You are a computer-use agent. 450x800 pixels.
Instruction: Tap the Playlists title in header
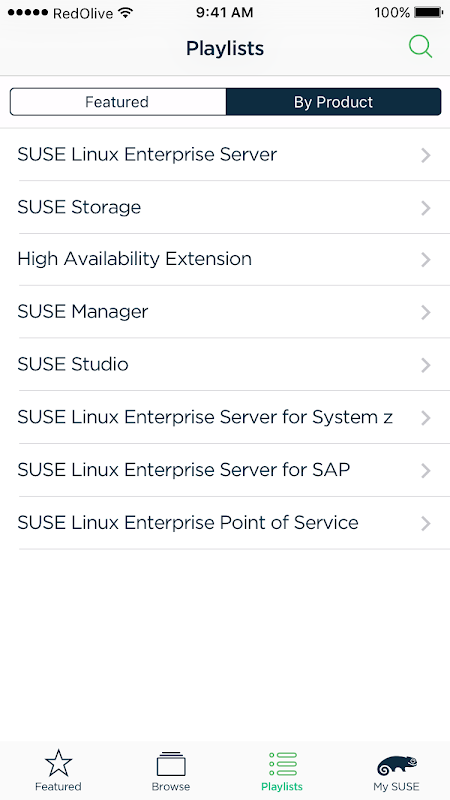225,48
